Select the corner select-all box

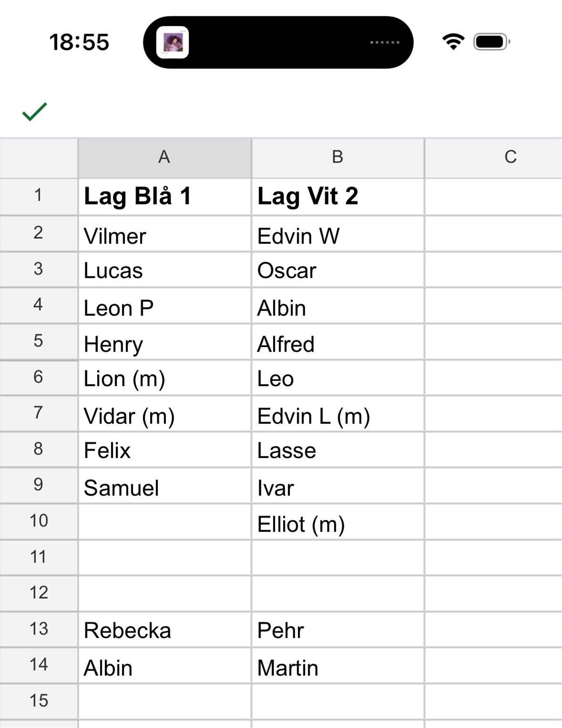point(39,158)
